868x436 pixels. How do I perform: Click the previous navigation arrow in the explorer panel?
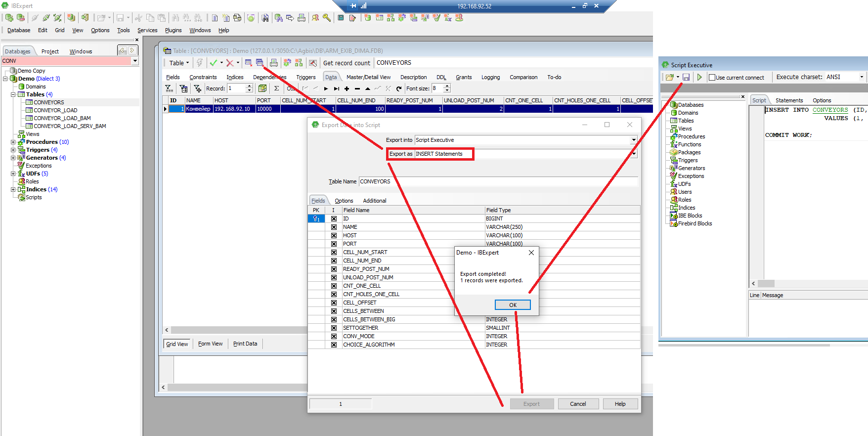tap(123, 50)
